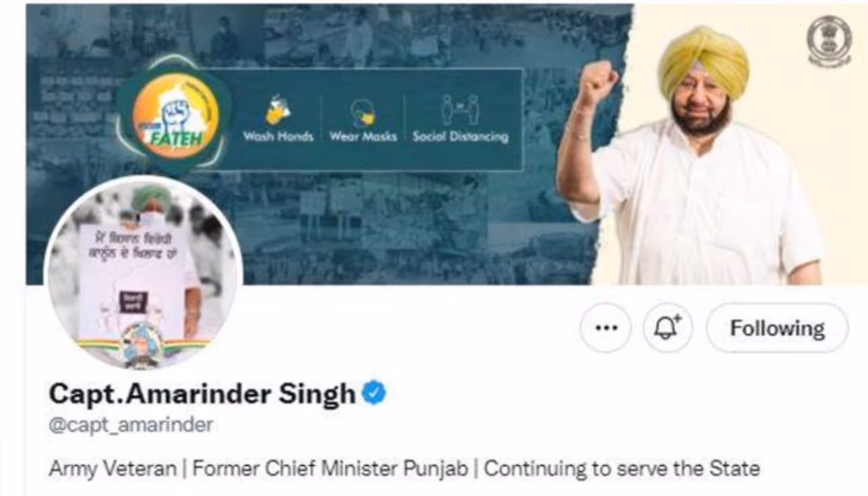
Task: Click Continuing to serve the State text
Action: (622, 468)
